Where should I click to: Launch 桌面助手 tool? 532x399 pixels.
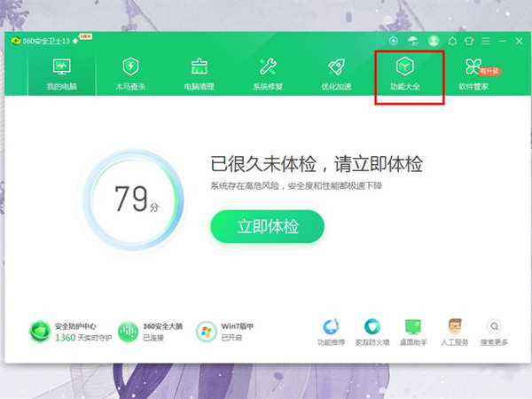(x=412, y=331)
